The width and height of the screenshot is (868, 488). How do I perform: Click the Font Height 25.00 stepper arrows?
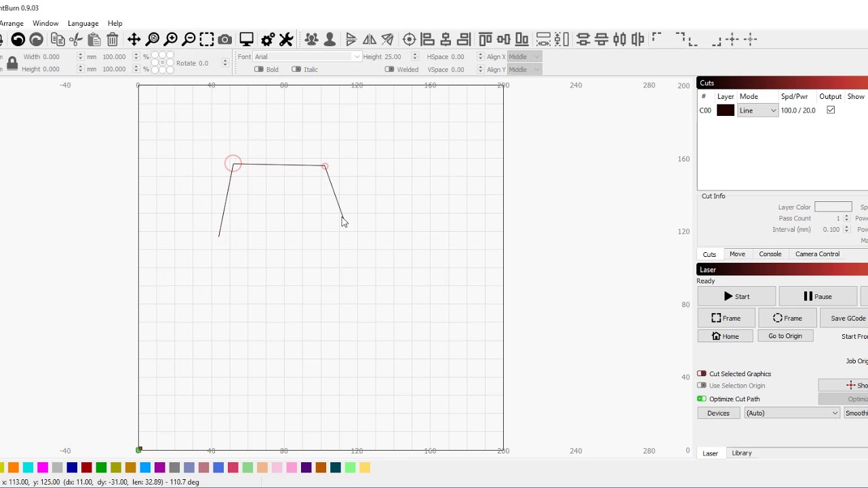[415, 57]
